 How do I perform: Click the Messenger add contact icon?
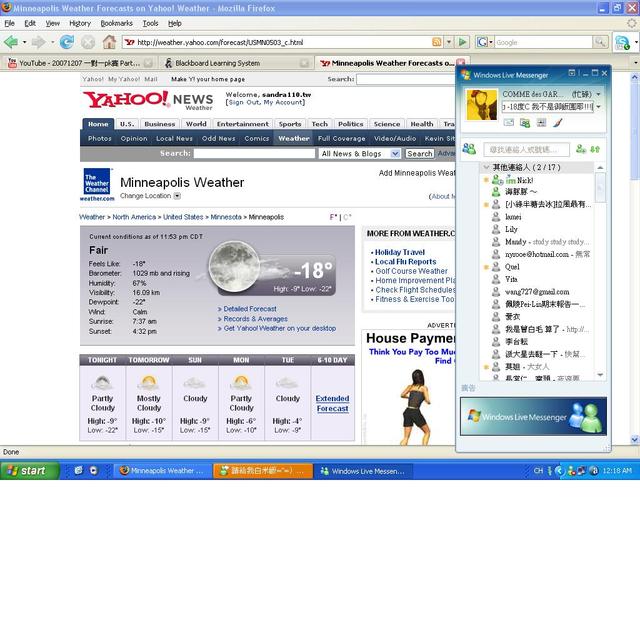[x=580, y=149]
